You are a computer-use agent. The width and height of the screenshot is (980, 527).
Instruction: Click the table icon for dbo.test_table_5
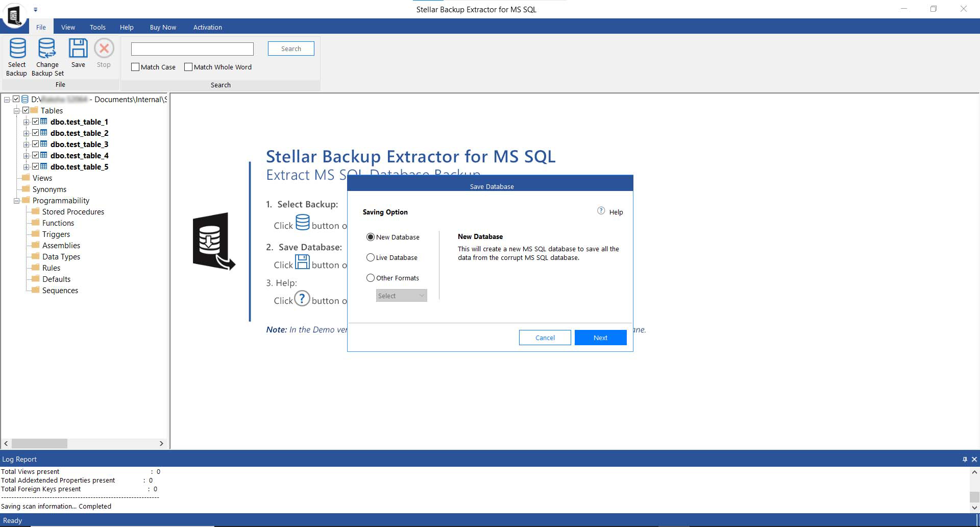click(44, 166)
